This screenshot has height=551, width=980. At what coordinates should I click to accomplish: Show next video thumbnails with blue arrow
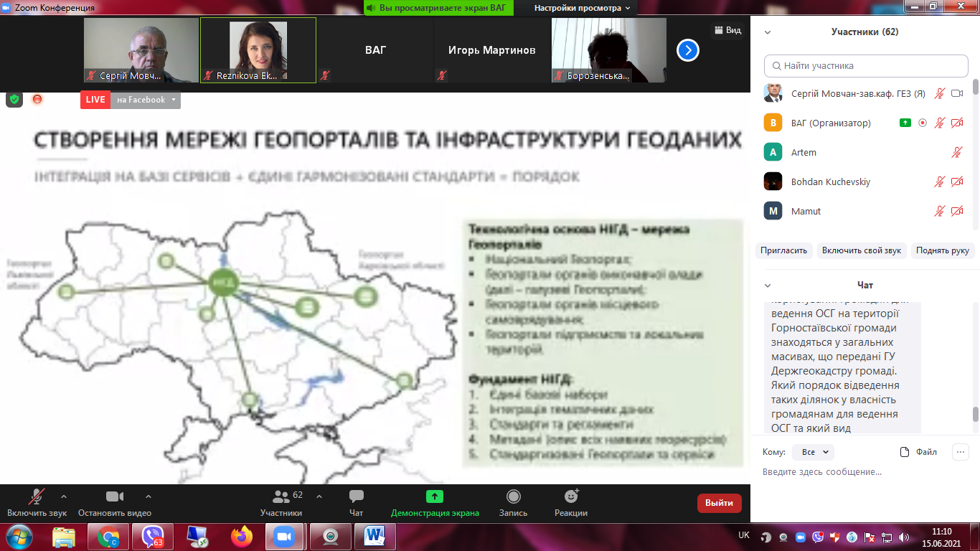(x=688, y=50)
